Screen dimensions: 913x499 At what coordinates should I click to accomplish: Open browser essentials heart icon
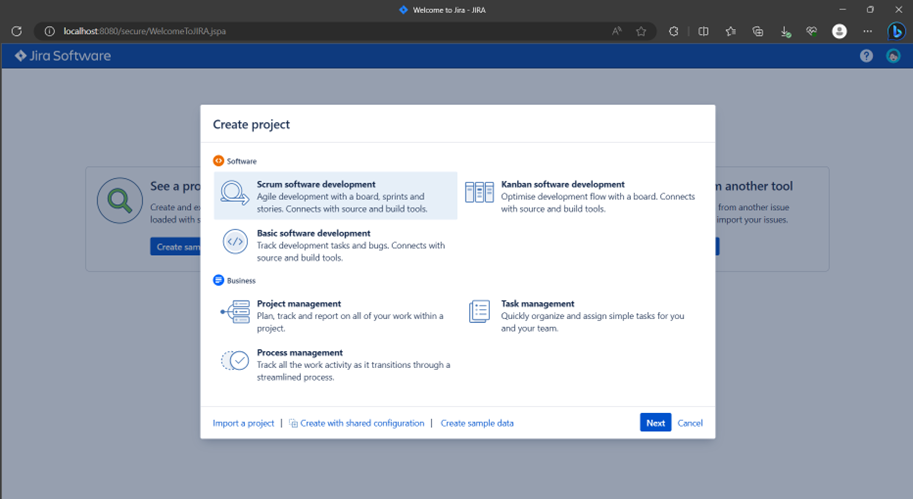point(812,31)
